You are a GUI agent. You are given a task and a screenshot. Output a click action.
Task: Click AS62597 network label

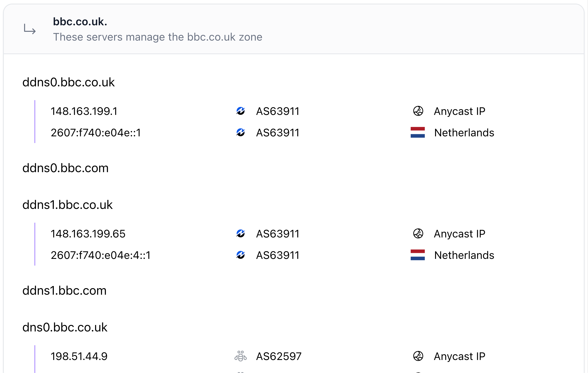click(x=279, y=356)
